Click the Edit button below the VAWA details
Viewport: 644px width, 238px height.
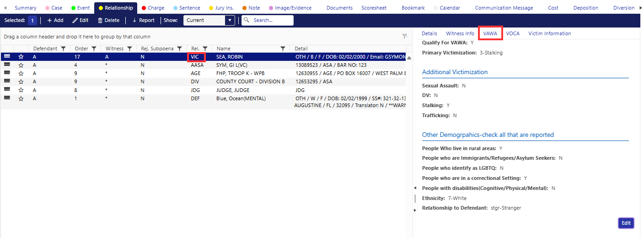click(x=626, y=223)
